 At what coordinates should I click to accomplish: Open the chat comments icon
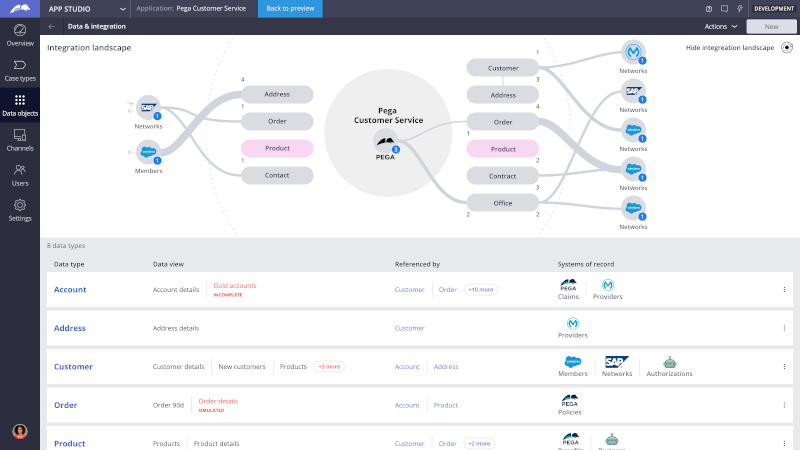pyautogui.click(x=724, y=8)
